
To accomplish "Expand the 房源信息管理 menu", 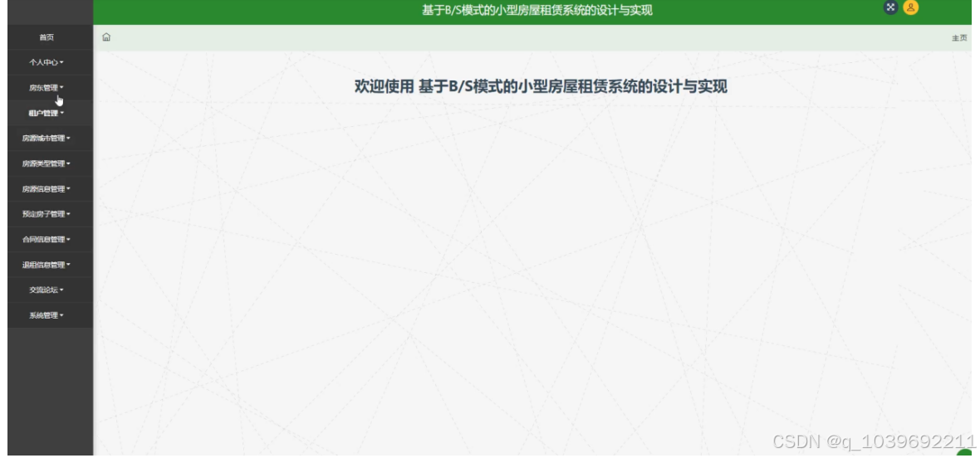I will point(47,189).
